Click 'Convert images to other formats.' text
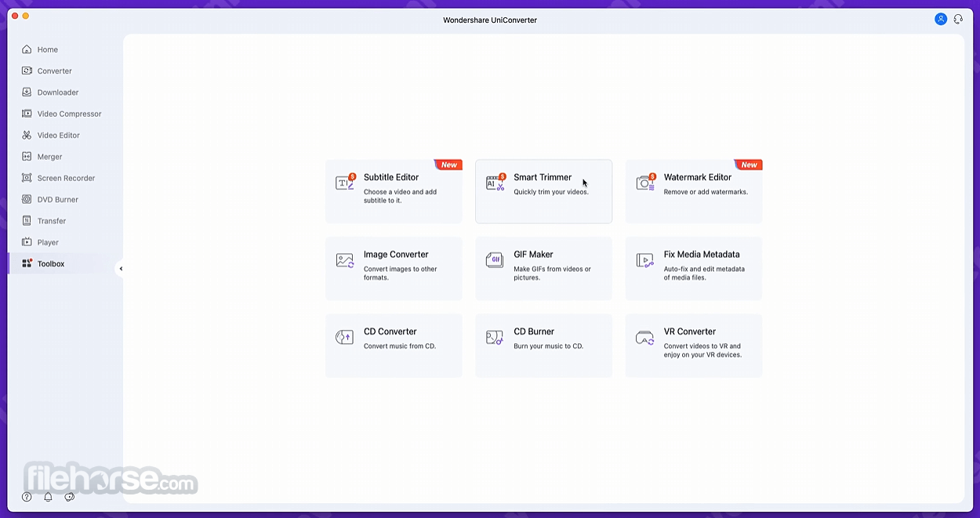980x518 pixels. (401, 273)
